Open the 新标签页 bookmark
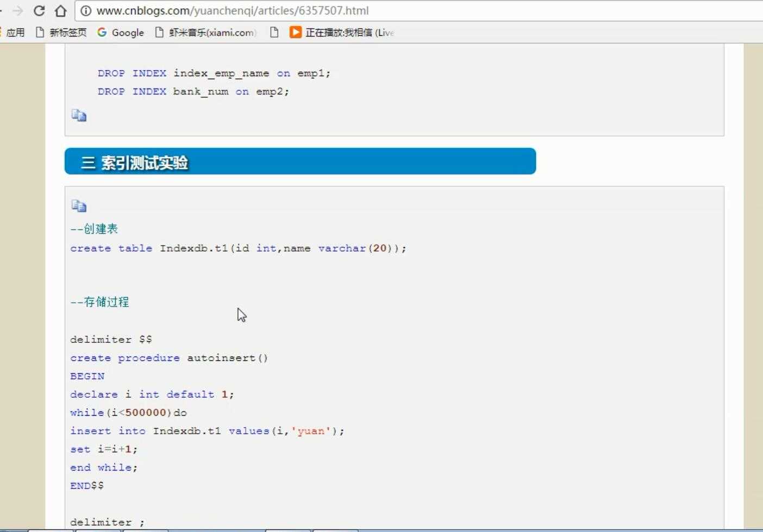This screenshot has width=763, height=532. click(61, 33)
